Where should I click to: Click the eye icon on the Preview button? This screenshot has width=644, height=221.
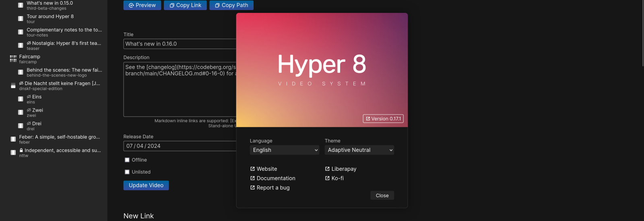tap(131, 5)
